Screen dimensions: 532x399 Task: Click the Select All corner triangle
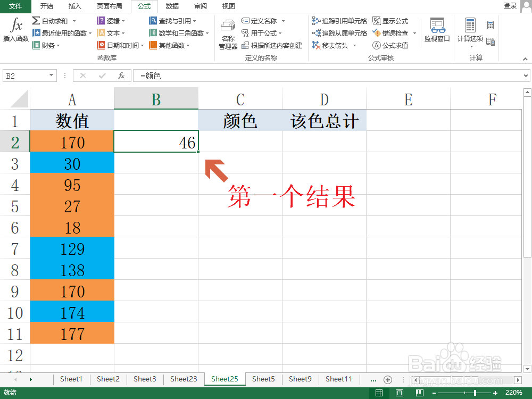point(19,99)
